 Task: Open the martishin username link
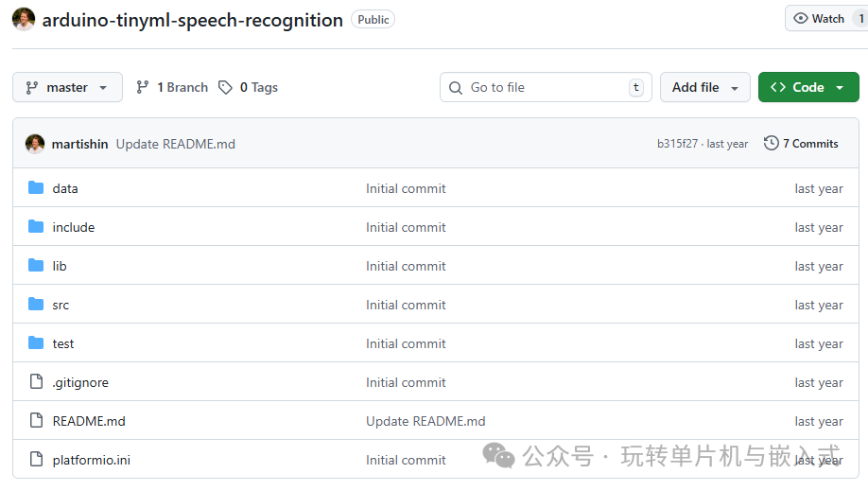click(79, 144)
